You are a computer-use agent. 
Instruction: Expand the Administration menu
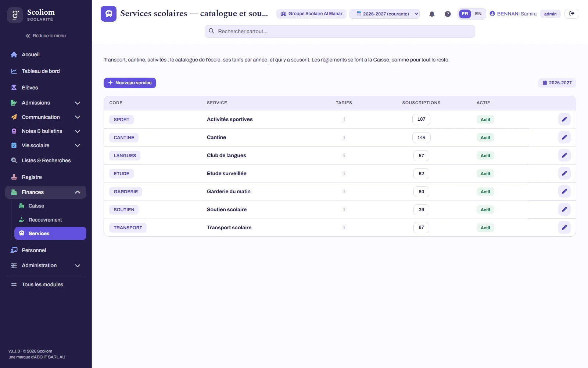click(x=46, y=265)
